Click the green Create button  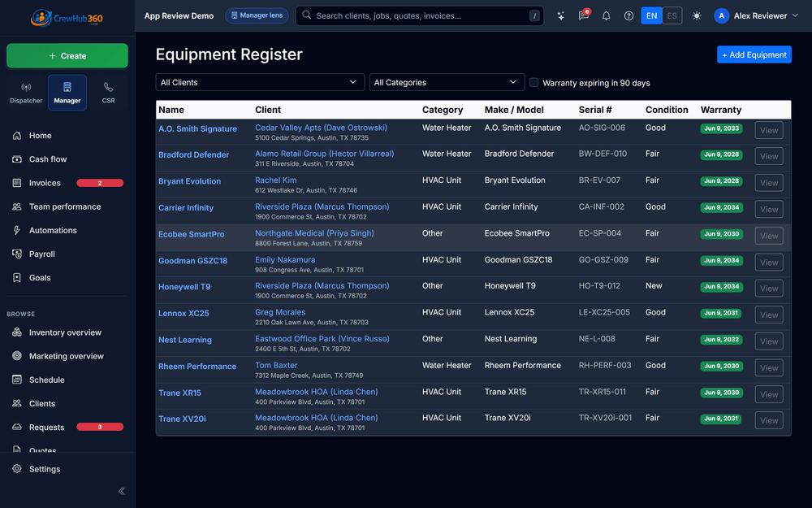tap(67, 55)
